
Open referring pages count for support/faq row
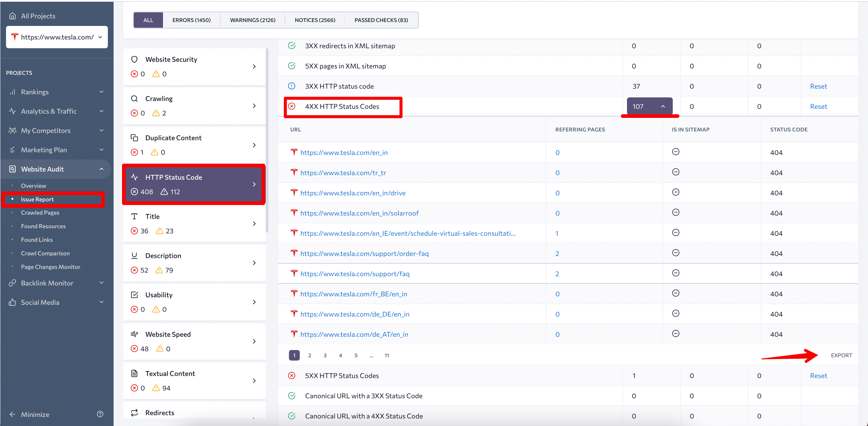[557, 273]
